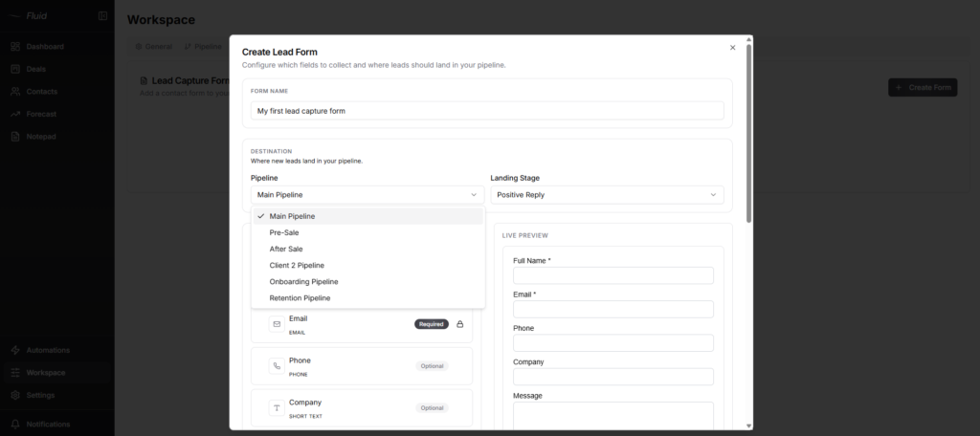Screen dimensions: 980x436
Task: Click the Email Required badge
Action: pyautogui.click(x=432, y=324)
